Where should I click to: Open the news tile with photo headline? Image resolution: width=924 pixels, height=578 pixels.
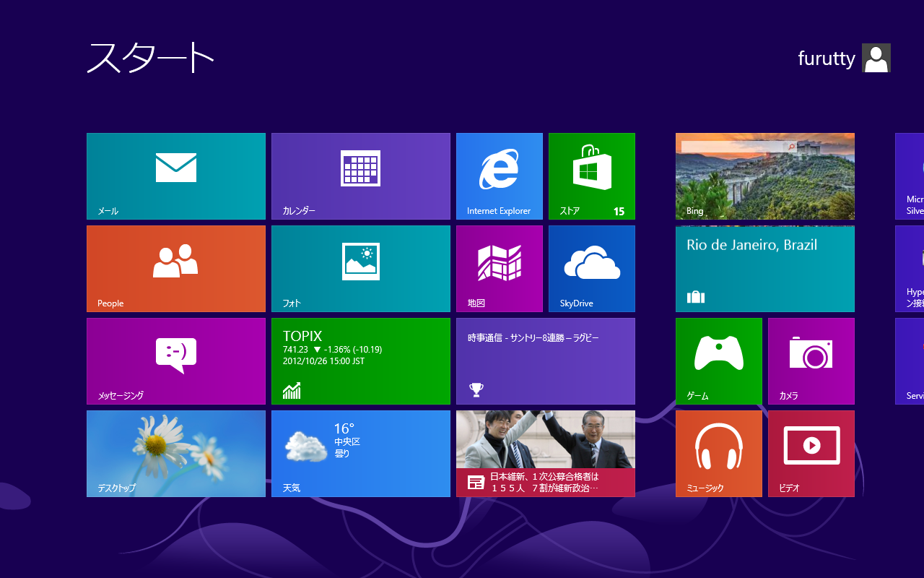pyautogui.click(x=546, y=454)
